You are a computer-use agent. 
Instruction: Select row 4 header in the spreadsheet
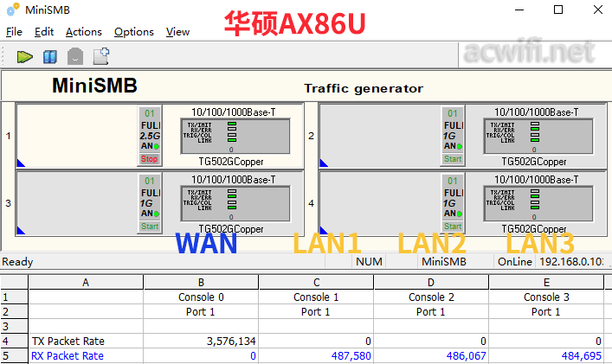14,341
